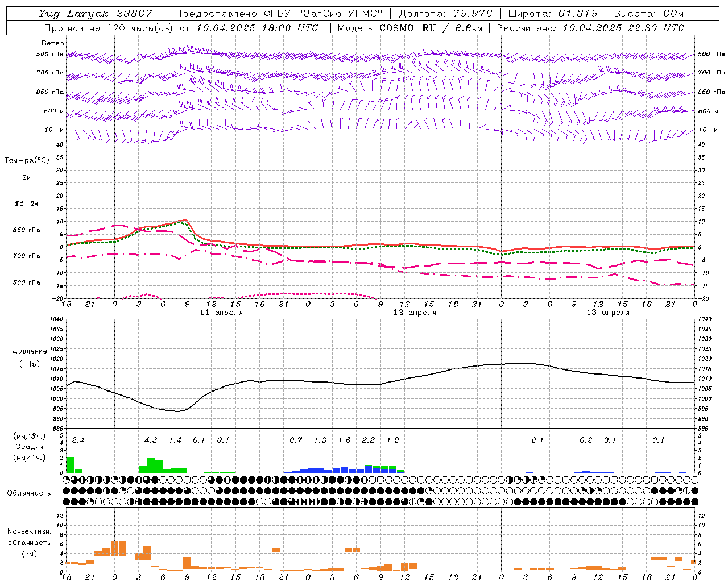Click the 2.4 precipitation total
The width and height of the screenshot is (728, 582).
pyautogui.click(x=78, y=440)
